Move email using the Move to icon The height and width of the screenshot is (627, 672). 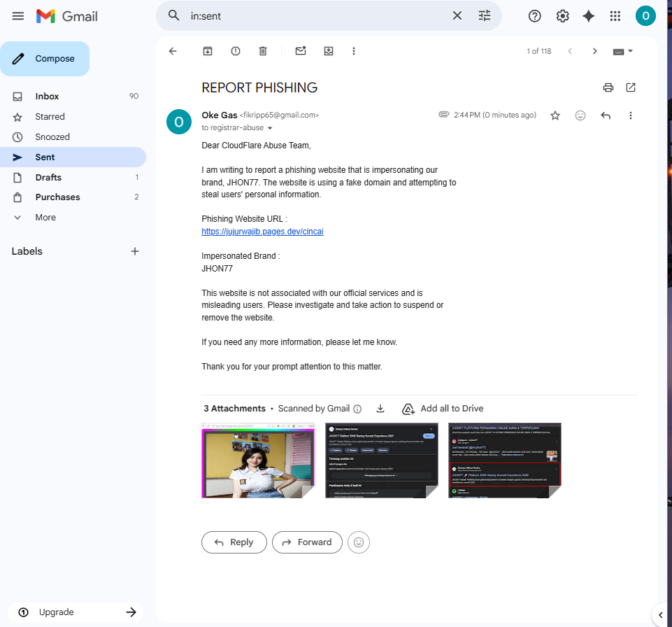pos(328,52)
